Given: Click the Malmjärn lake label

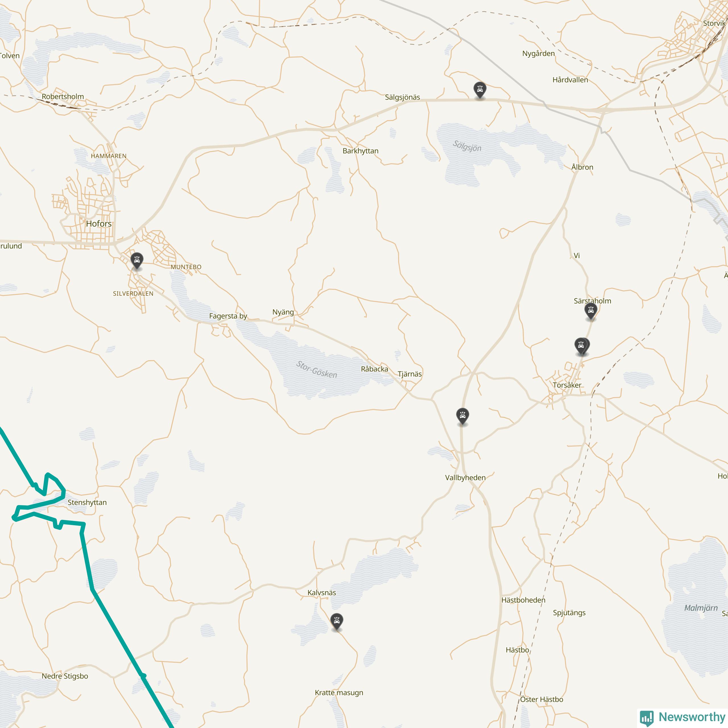Looking at the screenshot, I should 701,608.
